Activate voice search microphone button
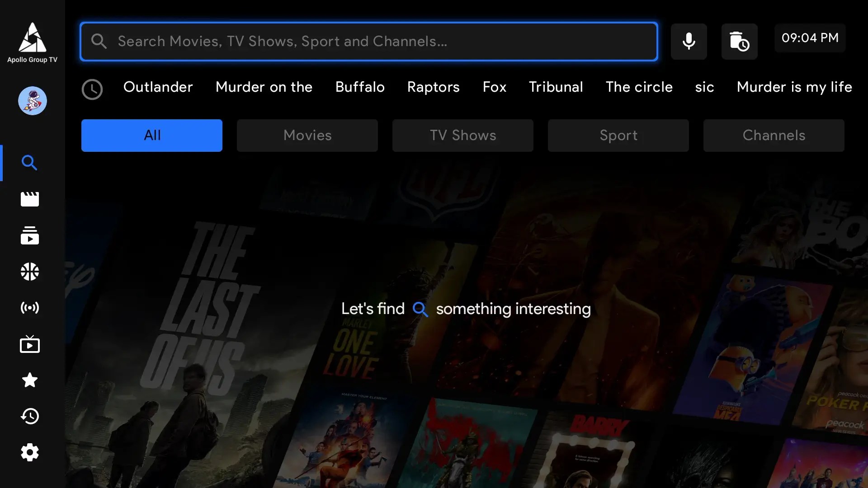The image size is (868, 488). 689,42
